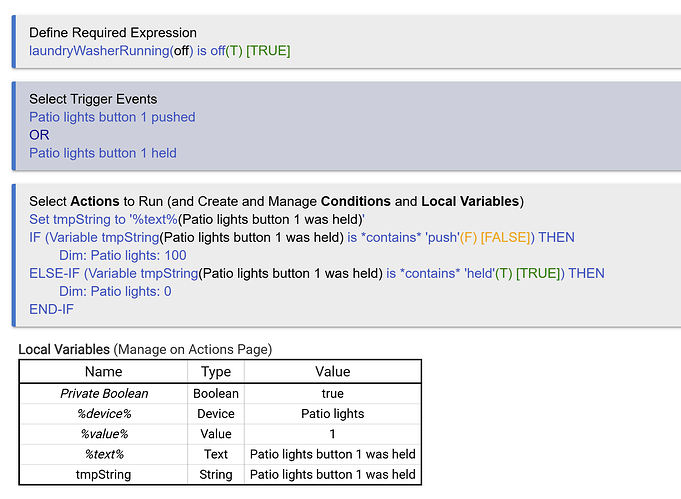This screenshot has height=499, width=681.
Task: Open the Select Trigger Events section
Action: (93, 99)
